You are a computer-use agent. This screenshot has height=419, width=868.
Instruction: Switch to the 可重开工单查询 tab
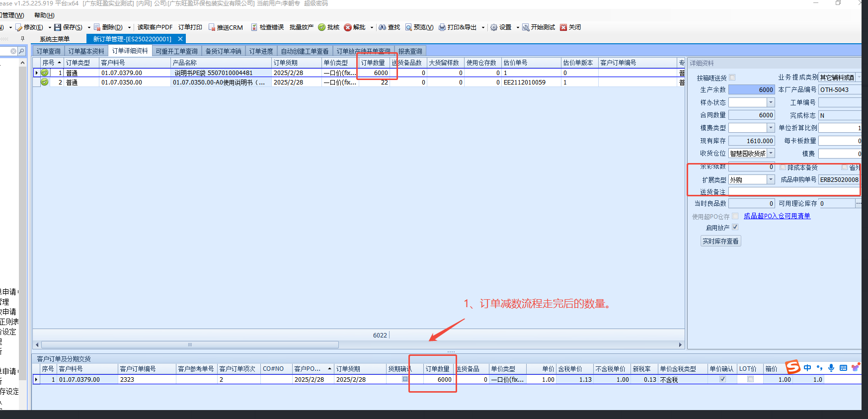pyautogui.click(x=176, y=51)
